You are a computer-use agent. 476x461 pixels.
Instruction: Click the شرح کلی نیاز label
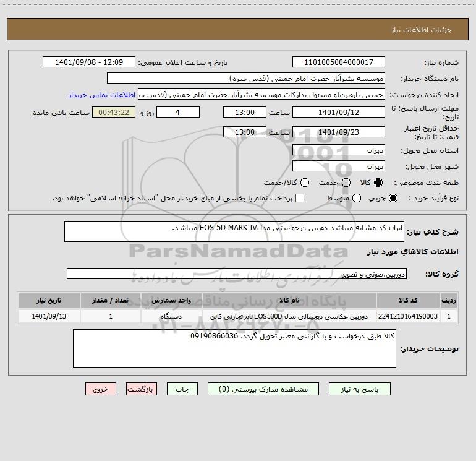[x=433, y=232]
